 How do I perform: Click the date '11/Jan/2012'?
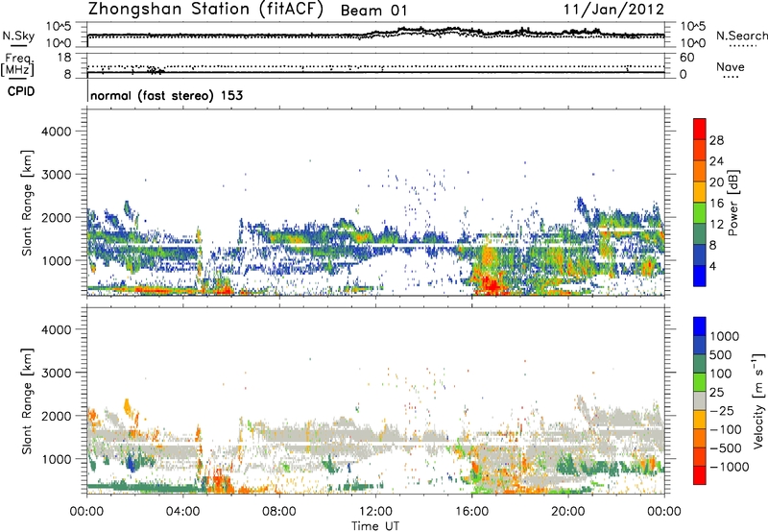point(613,9)
